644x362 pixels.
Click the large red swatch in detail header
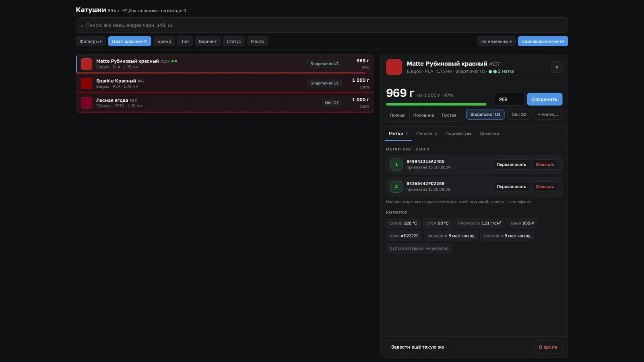tap(394, 67)
